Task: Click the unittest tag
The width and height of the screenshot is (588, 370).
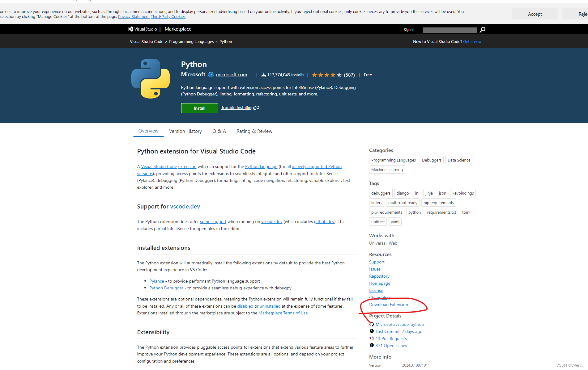Action: coord(378,222)
